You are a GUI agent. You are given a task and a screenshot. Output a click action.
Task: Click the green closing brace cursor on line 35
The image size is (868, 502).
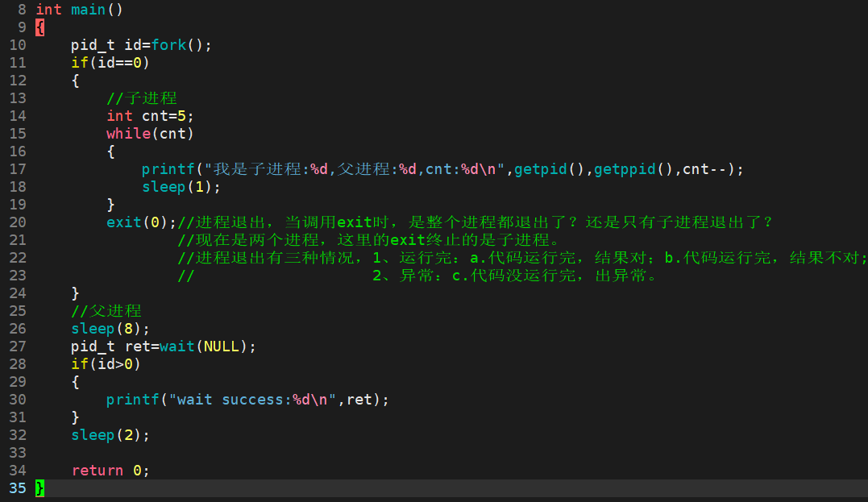(x=39, y=488)
